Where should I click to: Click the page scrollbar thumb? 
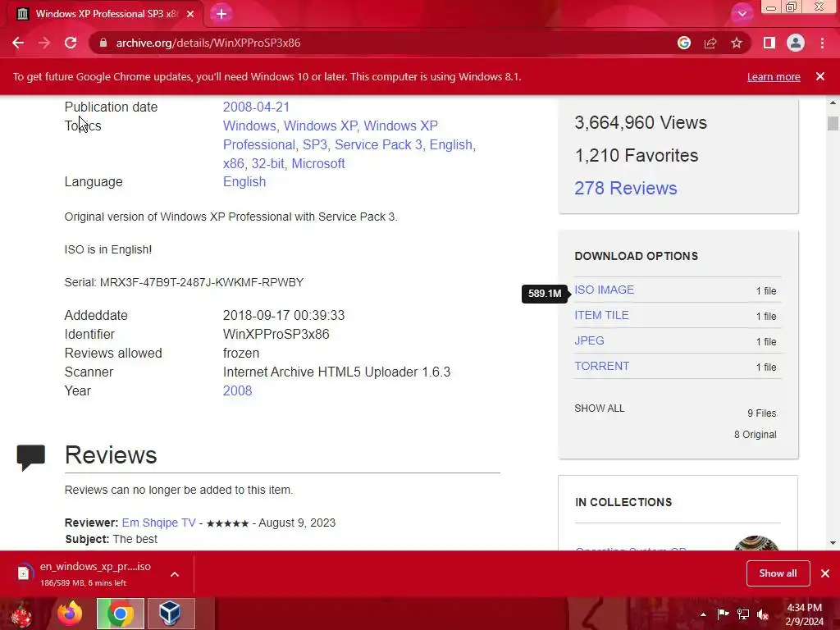[x=833, y=123]
